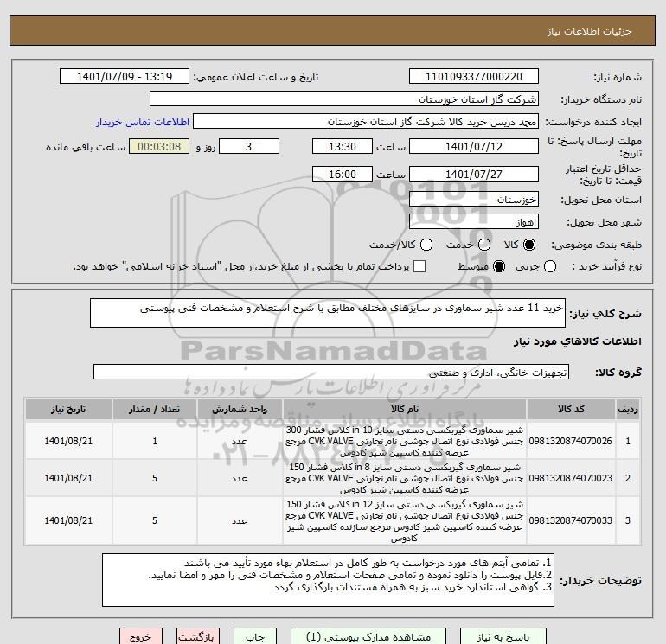Viewport: 666px width, 644px height.
Task: Click the بازگشت back button
Action: click(197, 637)
